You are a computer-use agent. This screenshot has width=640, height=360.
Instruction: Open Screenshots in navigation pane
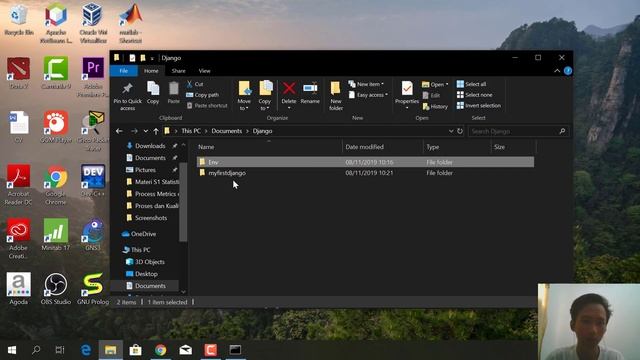[151, 218]
